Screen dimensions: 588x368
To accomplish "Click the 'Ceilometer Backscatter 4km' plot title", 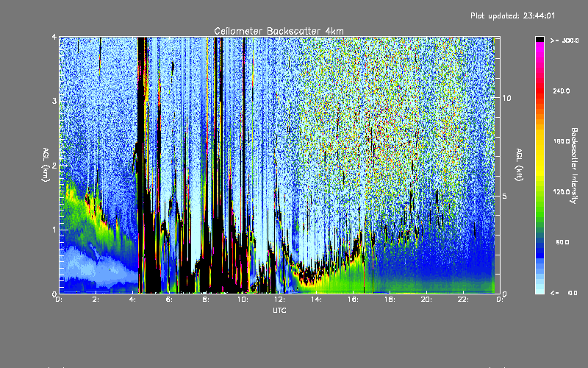I will tap(279, 31).
